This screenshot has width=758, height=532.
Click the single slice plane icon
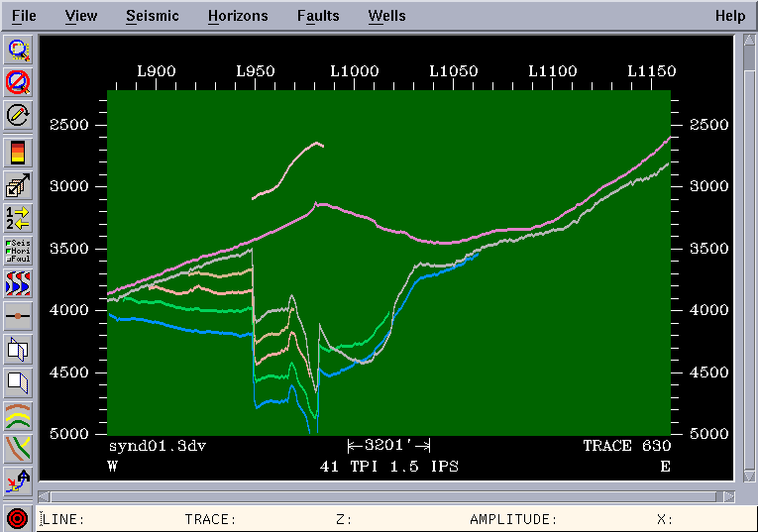click(x=19, y=381)
